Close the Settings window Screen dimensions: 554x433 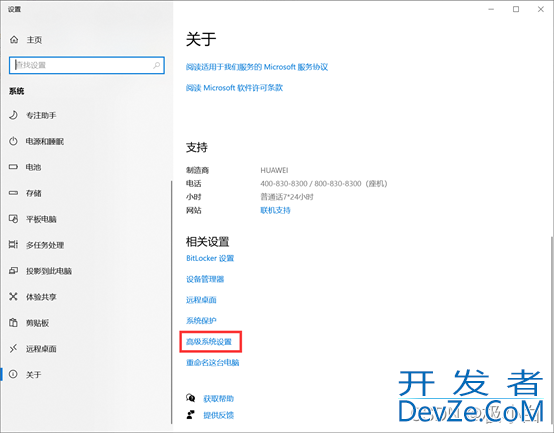pos(541,10)
